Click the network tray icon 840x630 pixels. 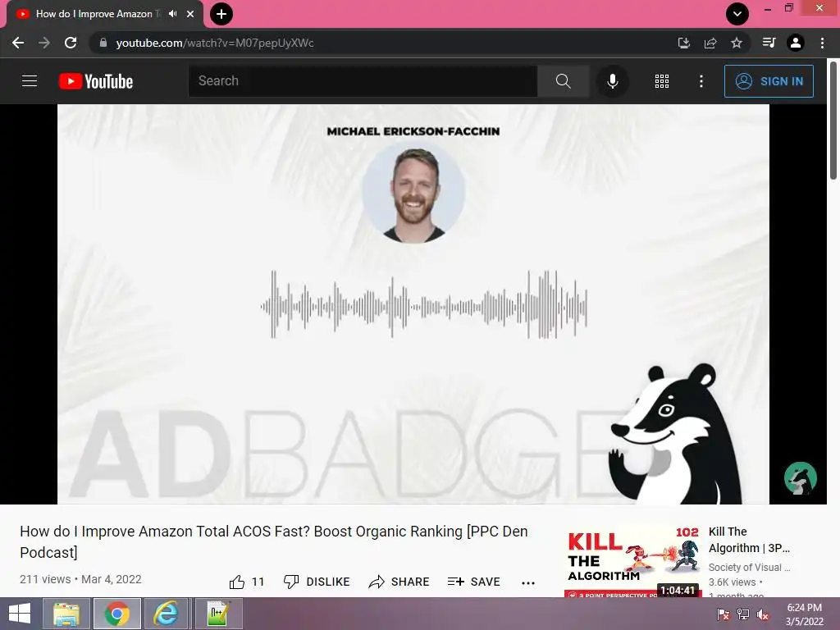click(743, 614)
